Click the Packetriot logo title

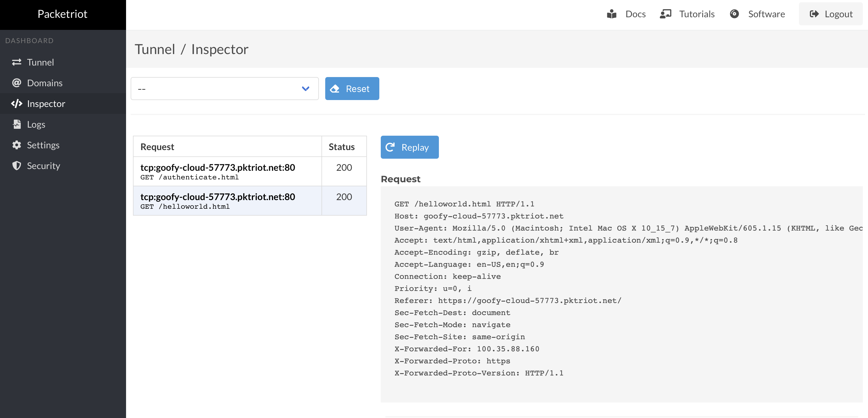pos(62,14)
